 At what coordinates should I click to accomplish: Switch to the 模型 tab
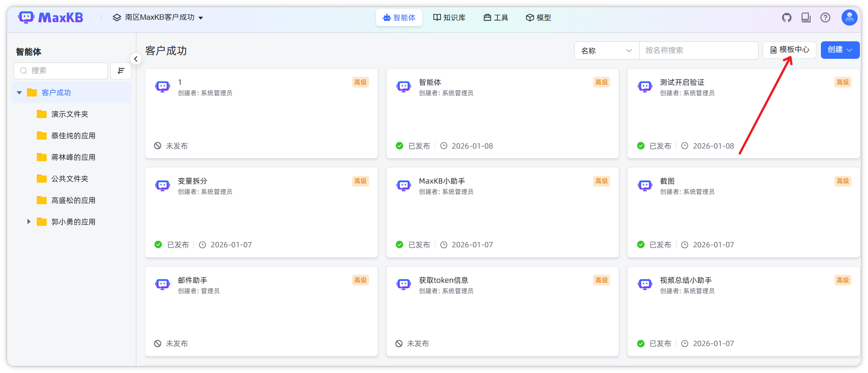point(538,18)
